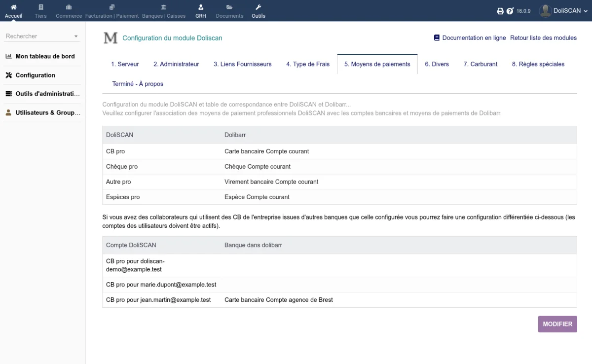
Task: Open the Rechercher search dropdown arrow
Action: click(76, 36)
